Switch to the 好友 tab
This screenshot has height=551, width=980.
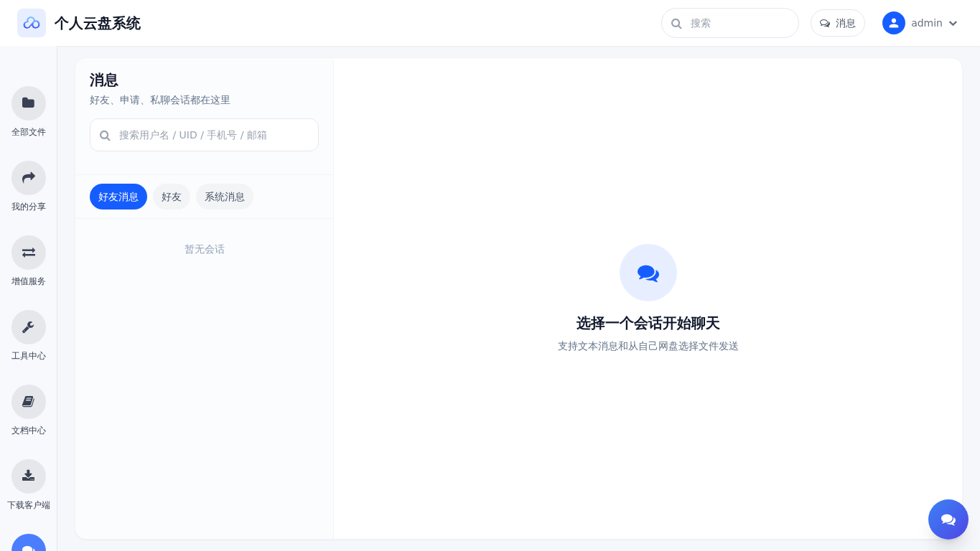point(172,197)
